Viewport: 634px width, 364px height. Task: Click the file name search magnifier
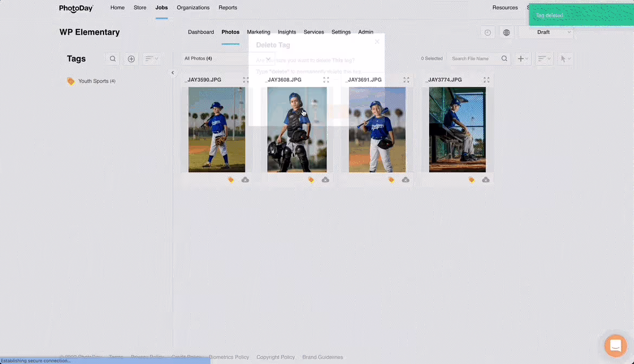(504, 58)
